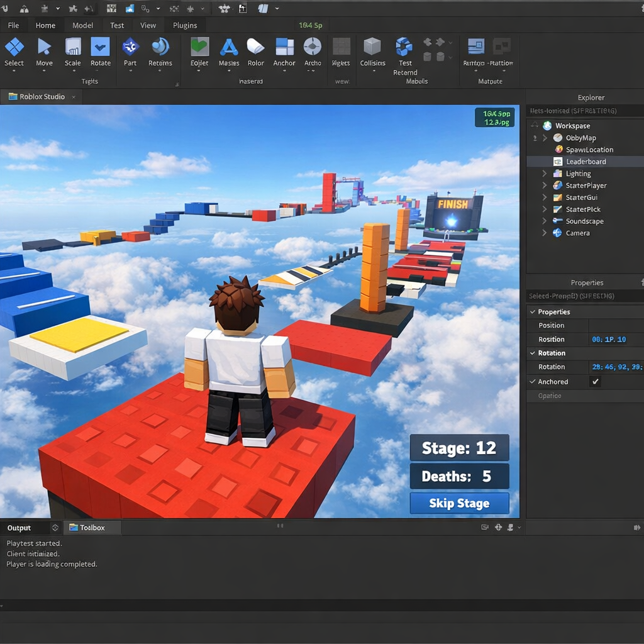This screenshot has height=644, width=644.
Task: Expand the StaterPlck node arrow
Action: click(545, 209)
